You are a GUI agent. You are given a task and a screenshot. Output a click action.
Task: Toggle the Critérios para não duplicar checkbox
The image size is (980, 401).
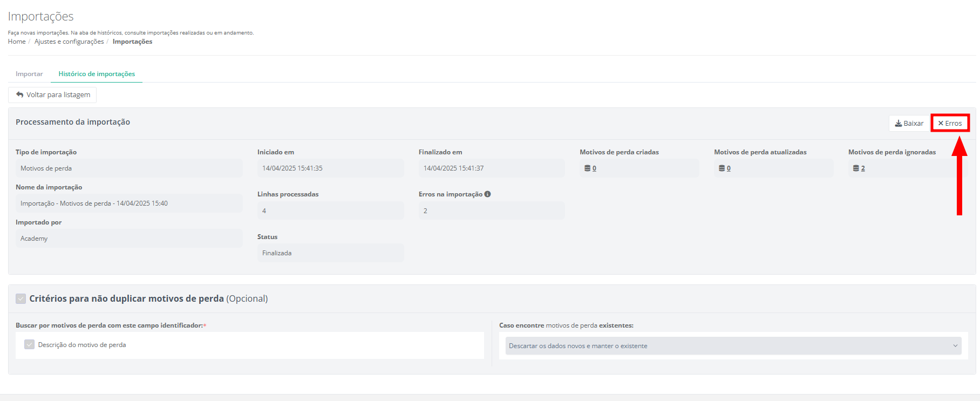coord(21,299)
